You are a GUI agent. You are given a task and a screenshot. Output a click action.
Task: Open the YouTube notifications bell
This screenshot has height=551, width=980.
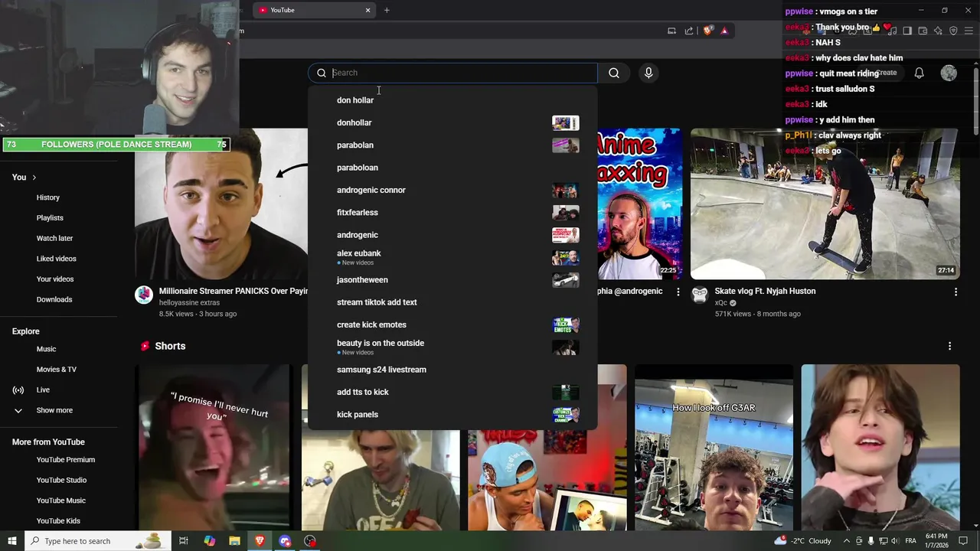[919, 73]
